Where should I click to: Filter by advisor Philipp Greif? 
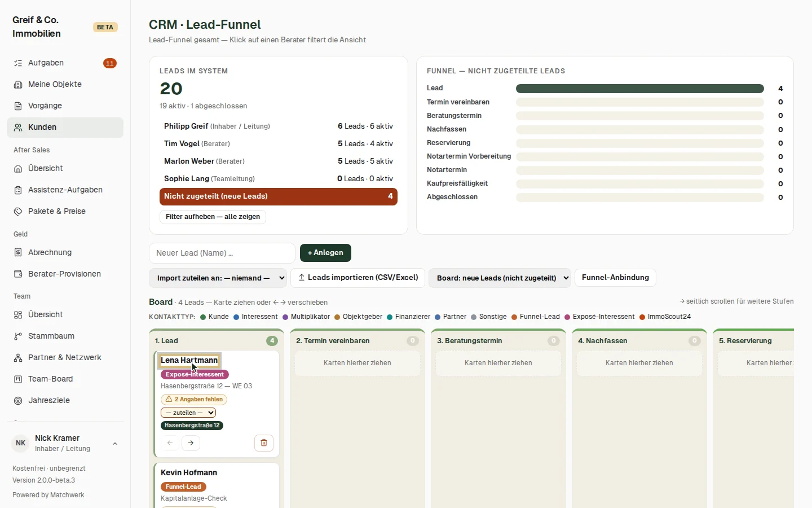(x=279, y=126)
